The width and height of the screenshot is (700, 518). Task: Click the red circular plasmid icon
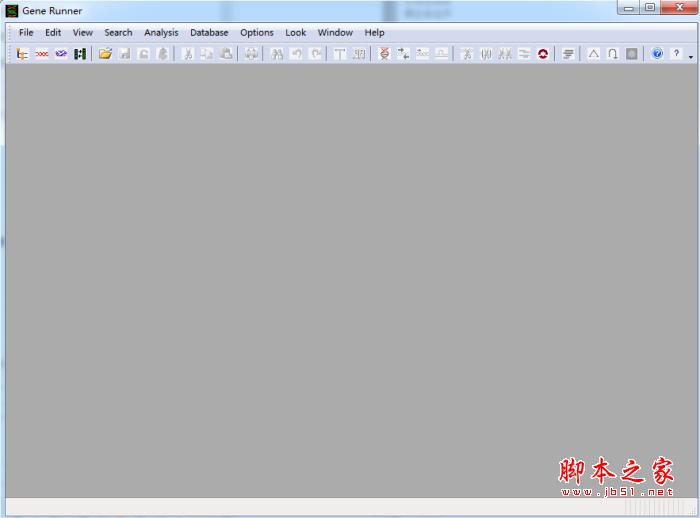point(543,54)
